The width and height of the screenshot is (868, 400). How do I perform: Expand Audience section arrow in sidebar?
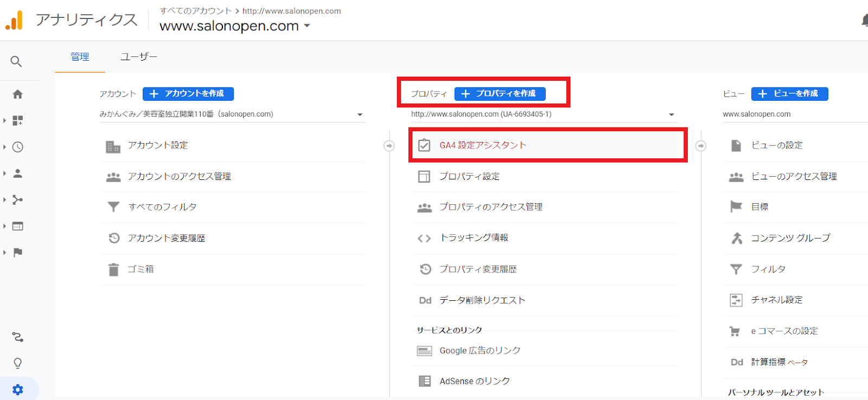(x=4, y=173)
